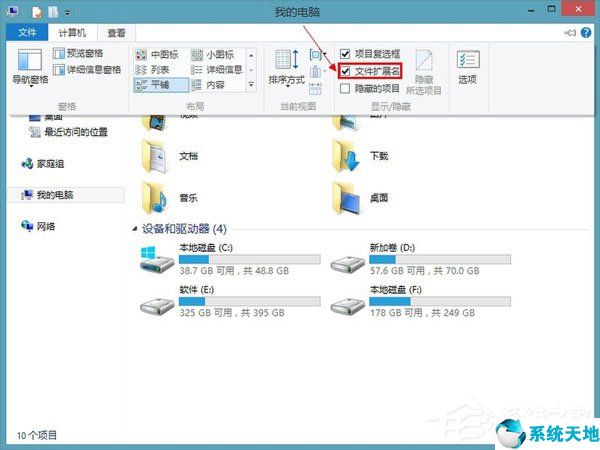
Task: Click the D: drive usage bar
Action: (440, 259)
